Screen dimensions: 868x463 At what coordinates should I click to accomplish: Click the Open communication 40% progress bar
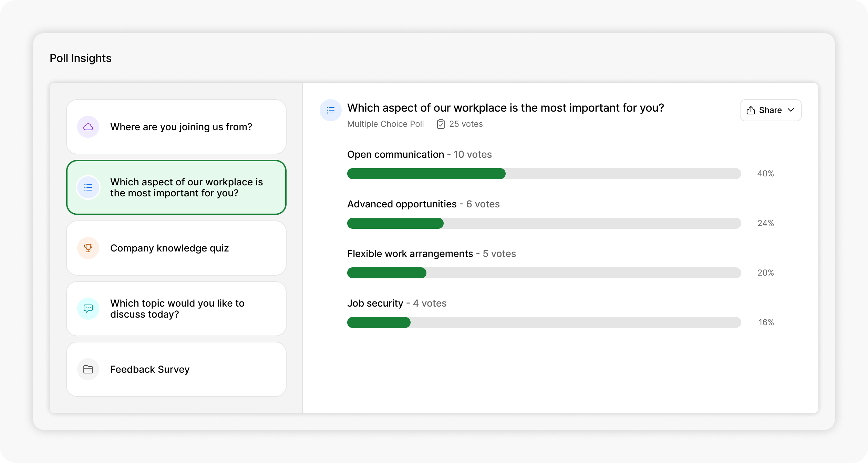(544, 174)
